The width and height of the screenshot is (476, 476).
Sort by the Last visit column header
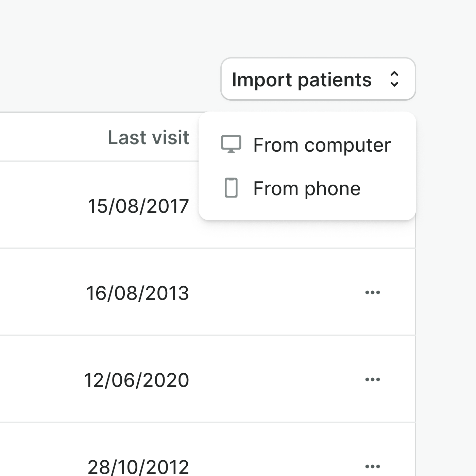[x=148, y=138]
